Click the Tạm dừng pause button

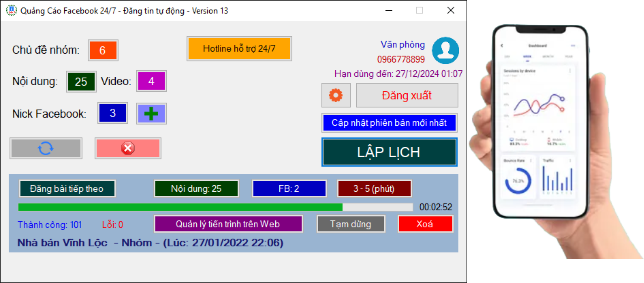[351, 224]
